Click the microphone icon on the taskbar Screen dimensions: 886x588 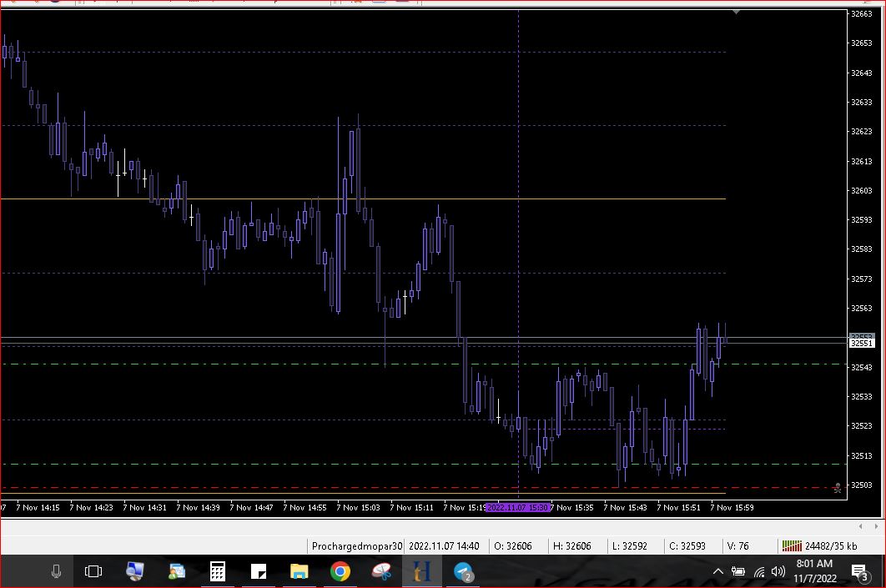coord(56,571)
